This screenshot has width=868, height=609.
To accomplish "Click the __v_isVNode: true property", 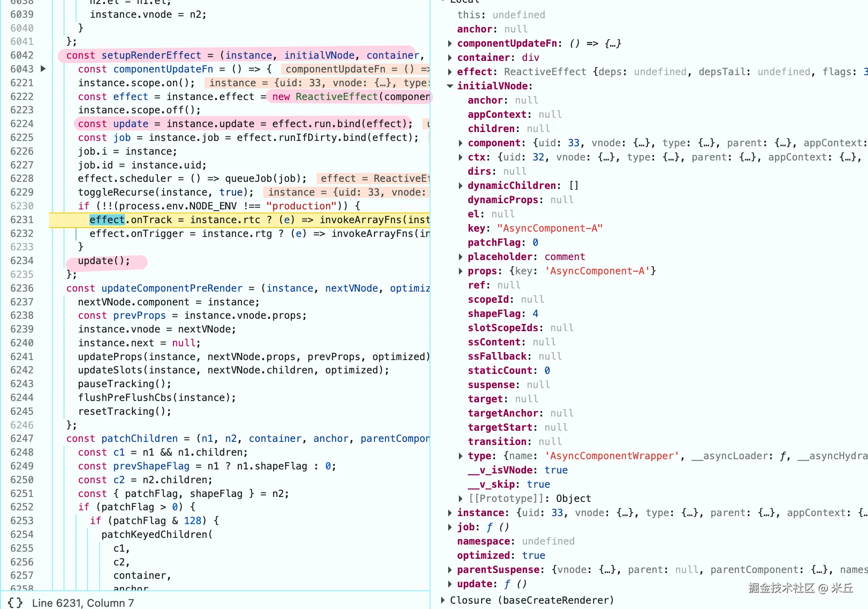I will pos(518,470).
